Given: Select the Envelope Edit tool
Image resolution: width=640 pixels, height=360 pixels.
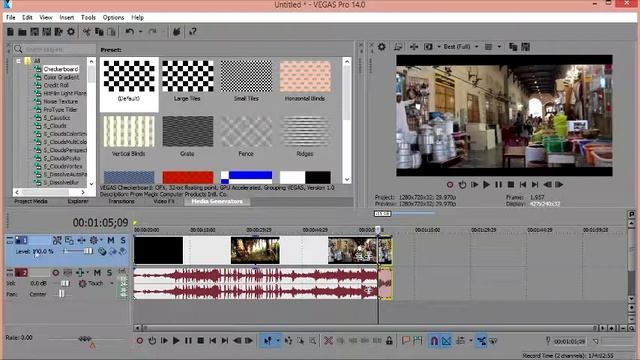Looking at the screenshot, I should point(288,340).
